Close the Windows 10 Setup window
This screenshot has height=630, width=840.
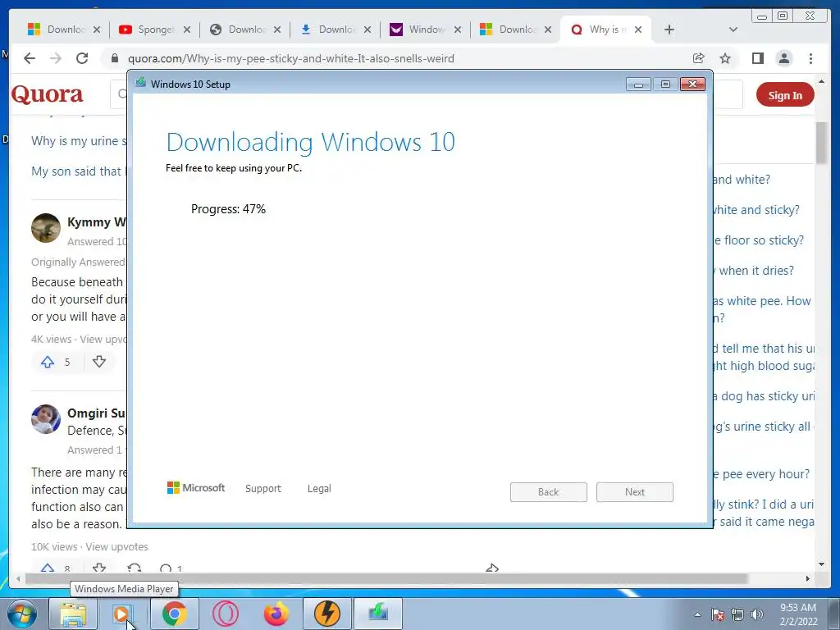point(692,84)
